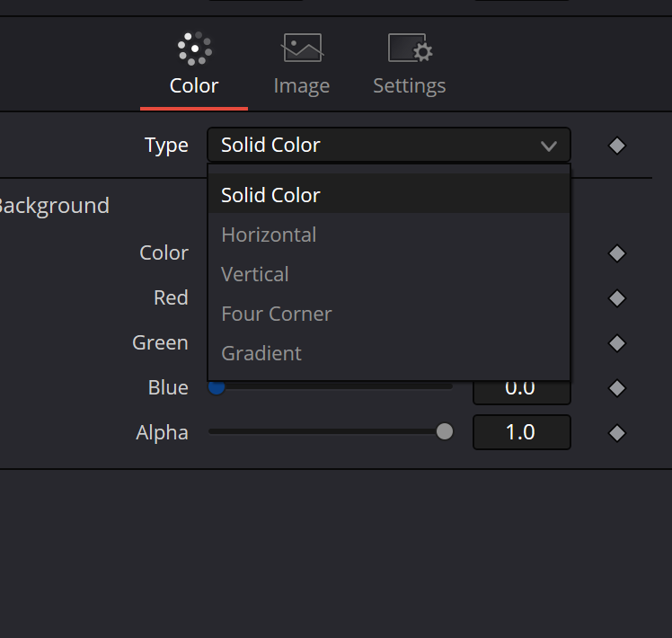Click the Alpha parameter label
Screen dimensions: 672x638
162,432
